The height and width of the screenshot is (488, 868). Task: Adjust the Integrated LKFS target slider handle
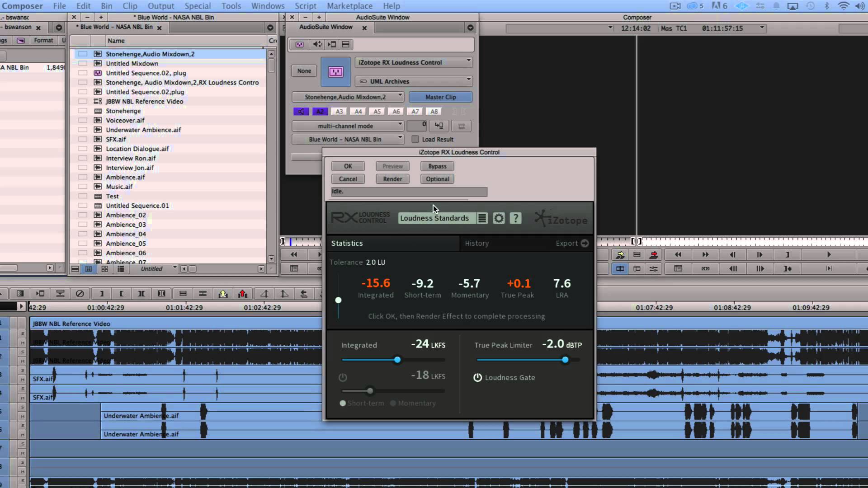click(397, 360)
